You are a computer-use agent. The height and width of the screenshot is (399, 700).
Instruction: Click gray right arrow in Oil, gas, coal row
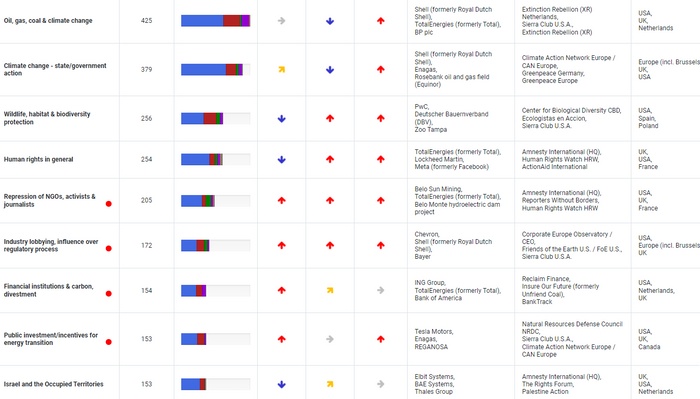pyautogui.click(x=281, y=21)
